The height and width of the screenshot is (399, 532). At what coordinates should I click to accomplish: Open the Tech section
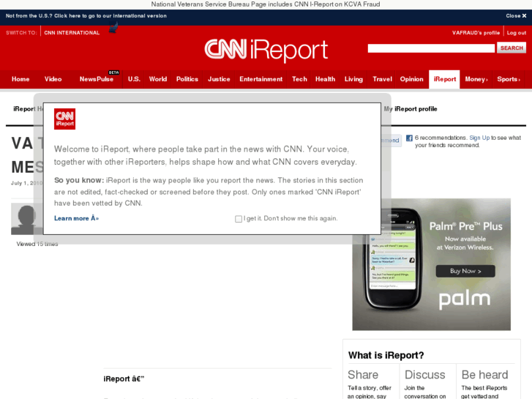tap(299, 79)
